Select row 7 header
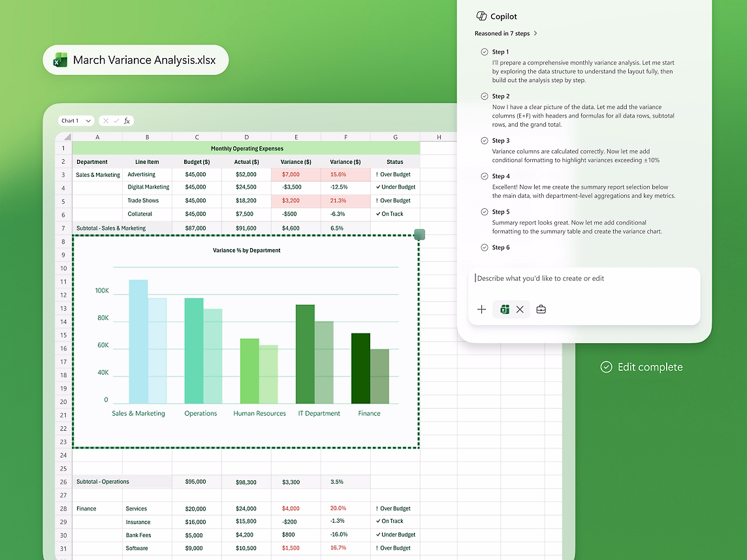Viewport: 747px width, 560px height. pyautogui.click(x=63, y=228)
